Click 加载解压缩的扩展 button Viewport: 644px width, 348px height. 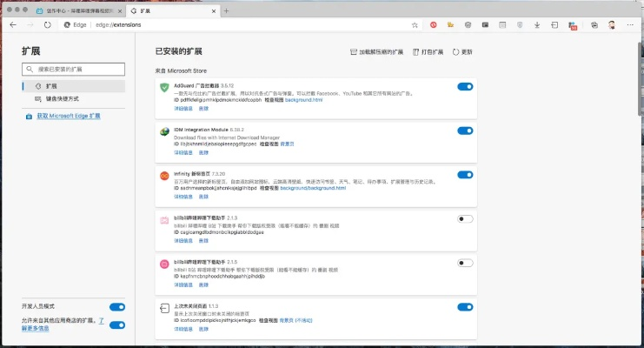(x=376, y=52)
